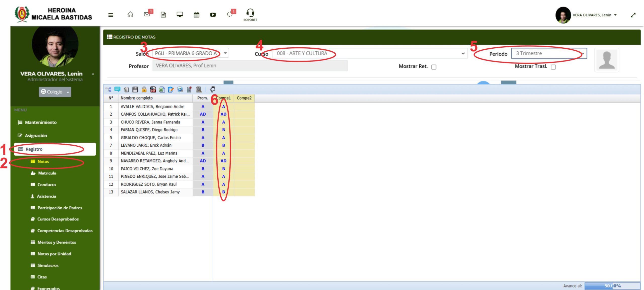Open the blue comment bubble icon
The image size is (644, 290).
click(x=117, y=89)
